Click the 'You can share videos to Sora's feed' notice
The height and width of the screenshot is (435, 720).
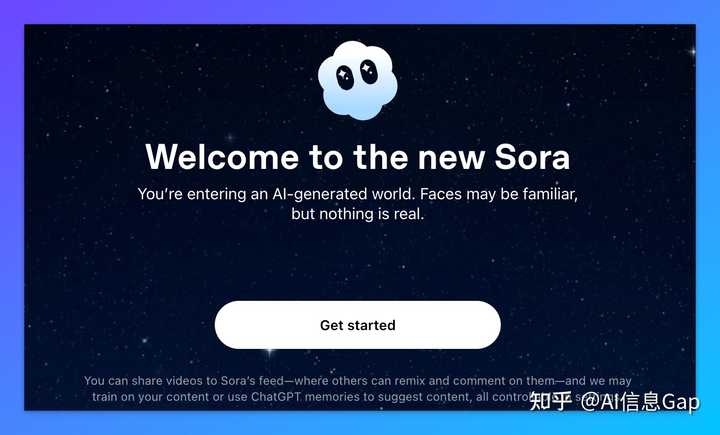[187, 381]
